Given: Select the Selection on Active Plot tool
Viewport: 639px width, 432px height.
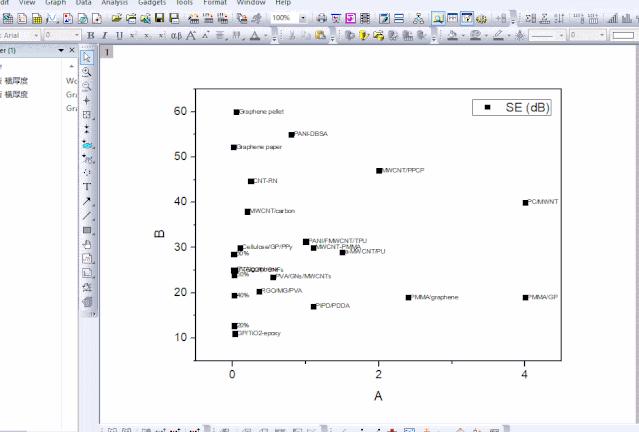Looking at the screenshot, I should click(87, 144).
